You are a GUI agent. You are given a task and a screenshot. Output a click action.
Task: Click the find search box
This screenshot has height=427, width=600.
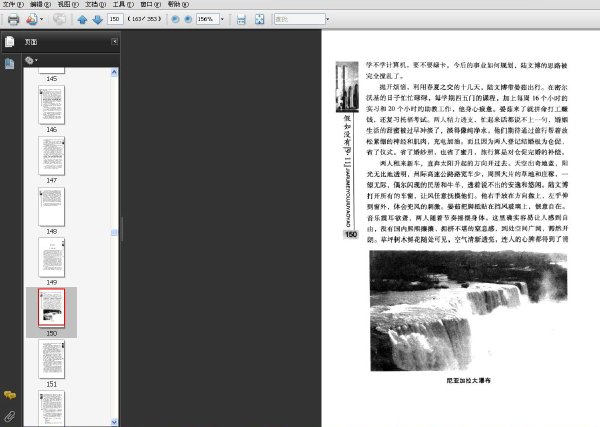[x=299, y=19]
